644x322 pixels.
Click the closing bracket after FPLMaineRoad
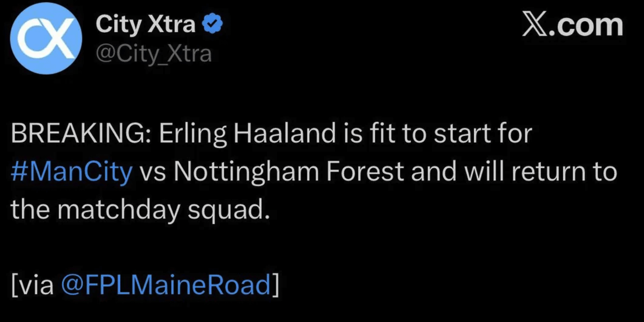[x=275, y=285]
